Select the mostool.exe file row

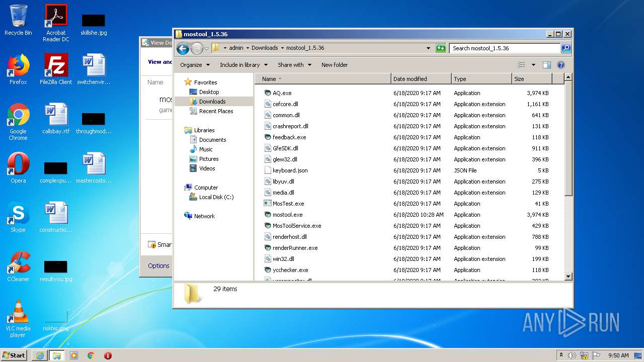click(407, 215)
